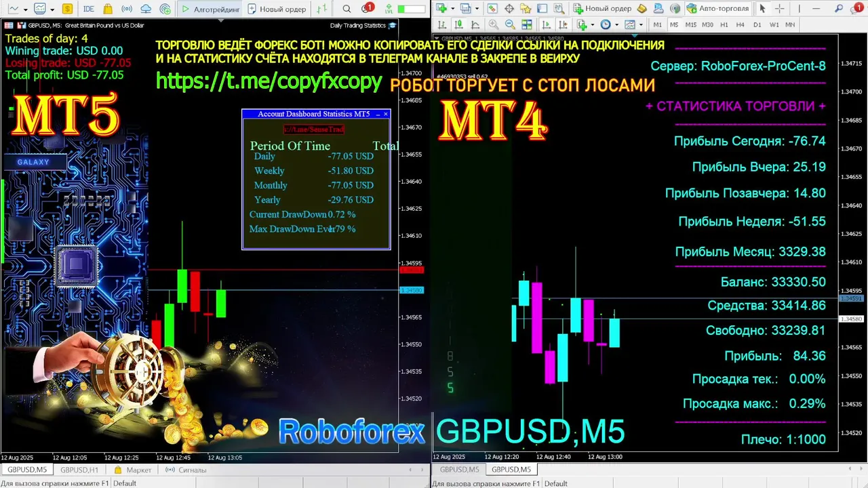The image size is (868, 488).
Task: Expand the MT5 indicators dropdown arrow
Action: (x=52, y=9)
